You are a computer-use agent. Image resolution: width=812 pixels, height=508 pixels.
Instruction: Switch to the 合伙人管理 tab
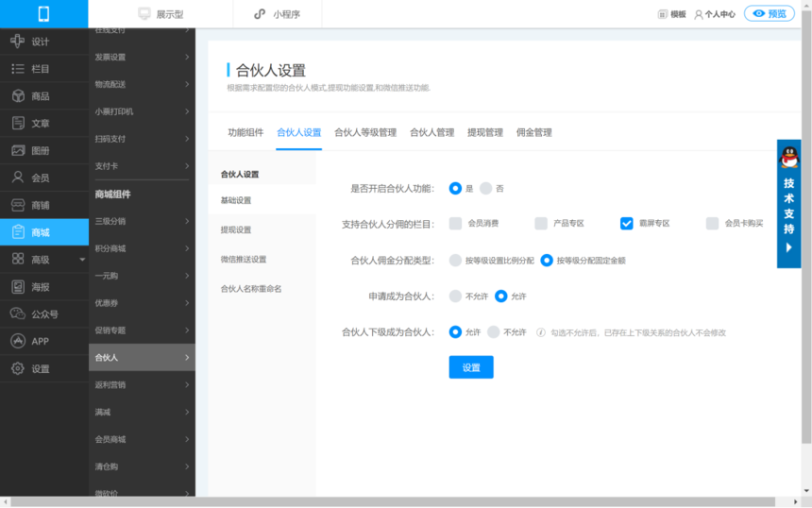[431, 132]
